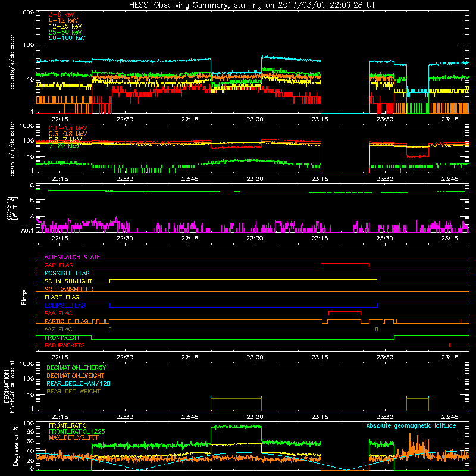Select the 25-50 keV legend label
This screenshot has width=476, height=476.
click(x=65, y=32)
